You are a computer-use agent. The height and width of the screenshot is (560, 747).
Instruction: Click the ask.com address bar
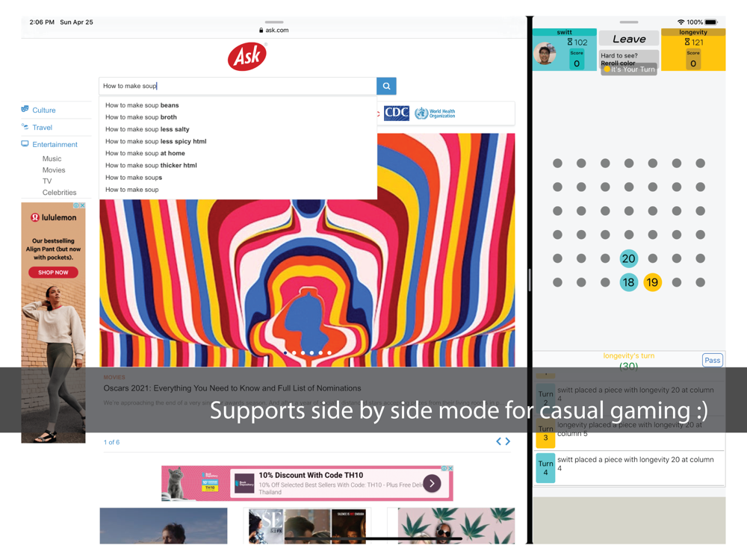tap(274, 30)
